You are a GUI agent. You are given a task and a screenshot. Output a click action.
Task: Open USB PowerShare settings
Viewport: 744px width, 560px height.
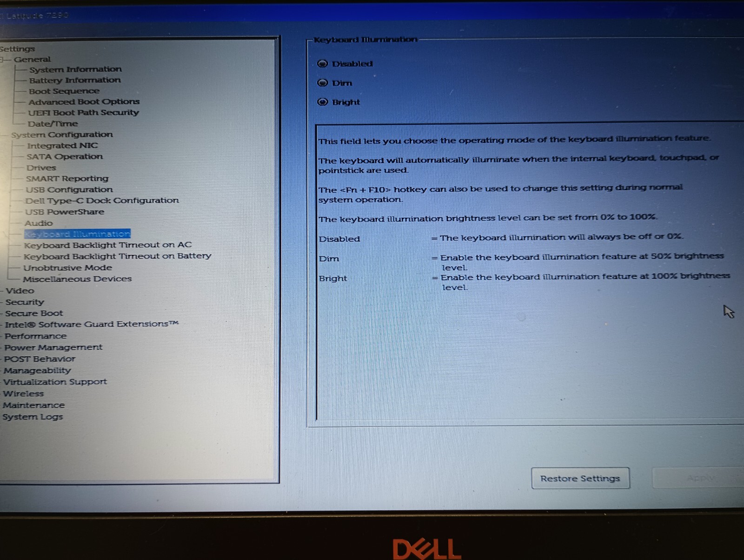point(64,212)
